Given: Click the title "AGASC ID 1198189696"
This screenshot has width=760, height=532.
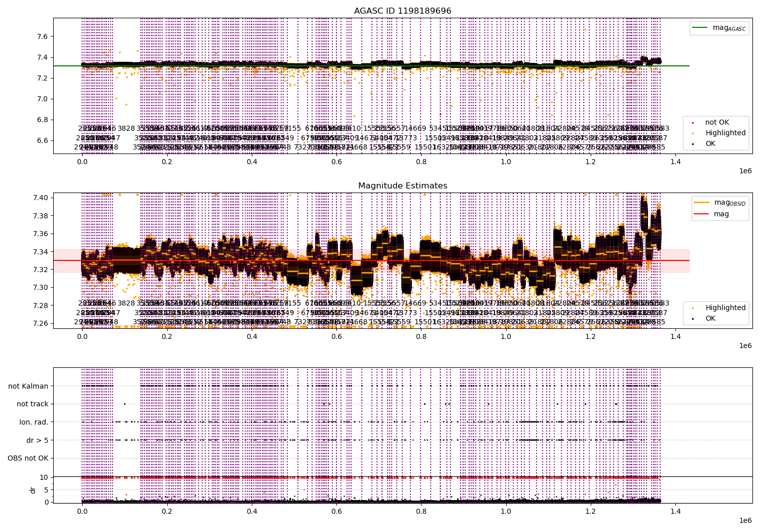Looking at the screenshot, I should point(403,11).
